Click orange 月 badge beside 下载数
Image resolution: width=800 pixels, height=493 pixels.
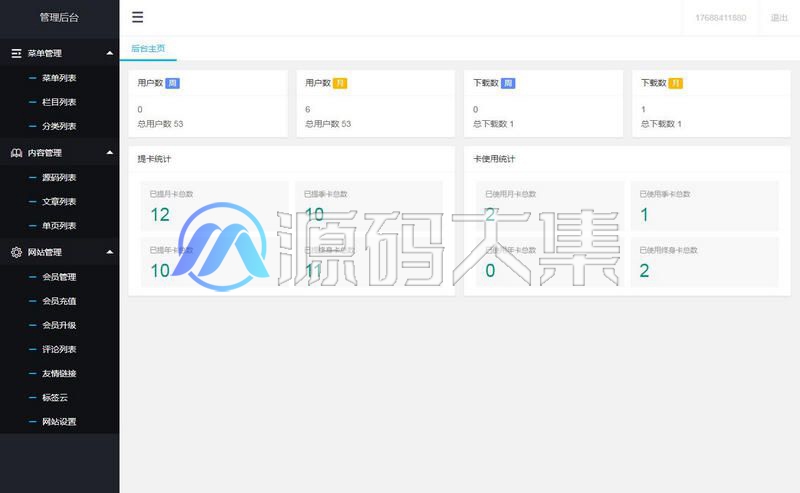[x=676, y=83]
